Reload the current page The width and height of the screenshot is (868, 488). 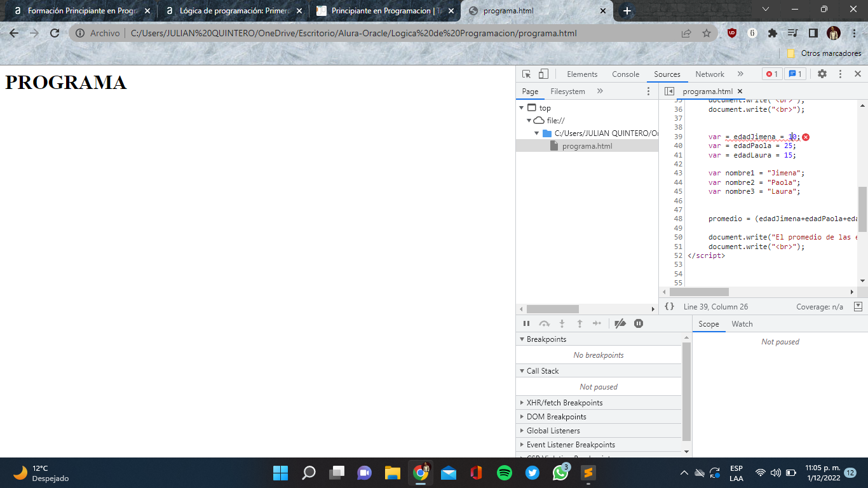click(55, 33)
